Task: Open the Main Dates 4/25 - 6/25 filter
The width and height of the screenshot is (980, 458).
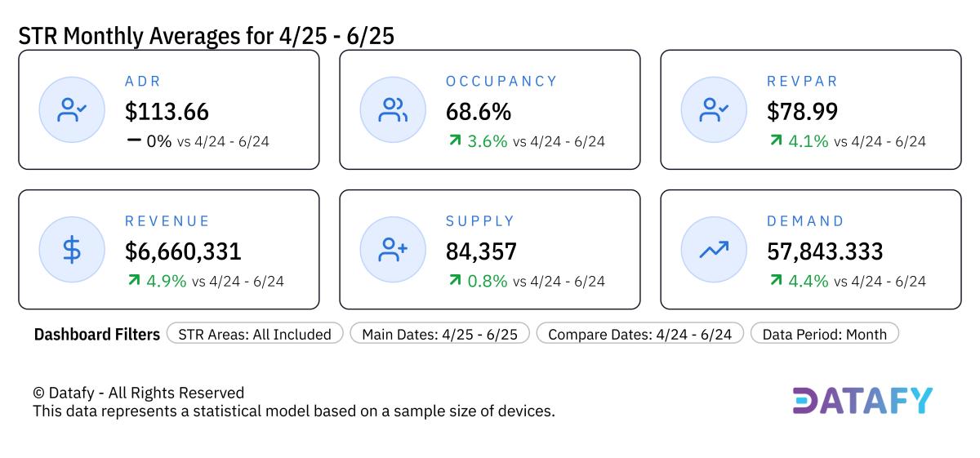Action: click(439, 334)
